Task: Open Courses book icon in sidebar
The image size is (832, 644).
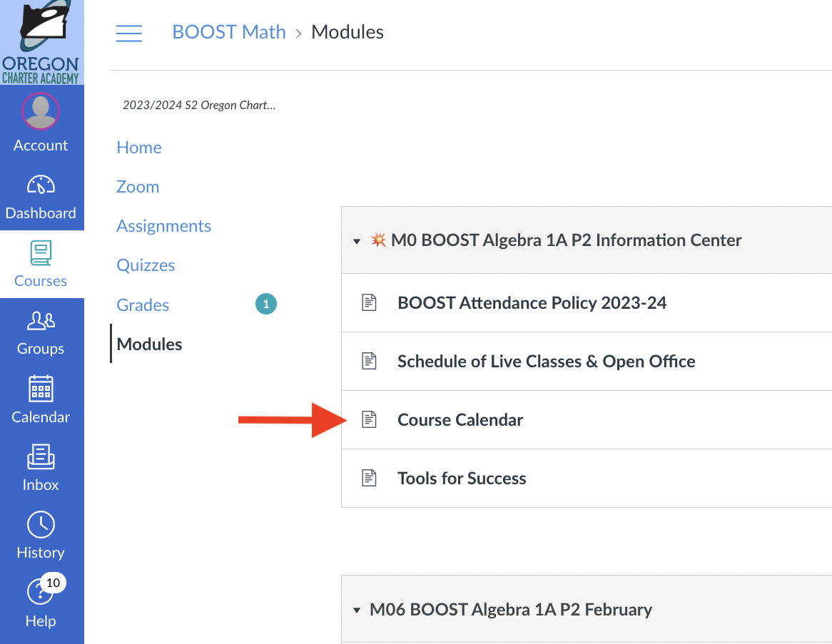Action: 41,253
